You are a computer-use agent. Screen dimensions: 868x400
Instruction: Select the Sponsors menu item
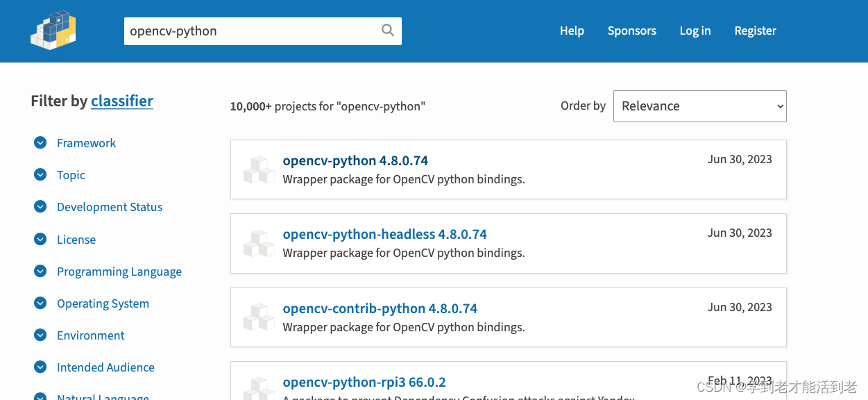631,31
